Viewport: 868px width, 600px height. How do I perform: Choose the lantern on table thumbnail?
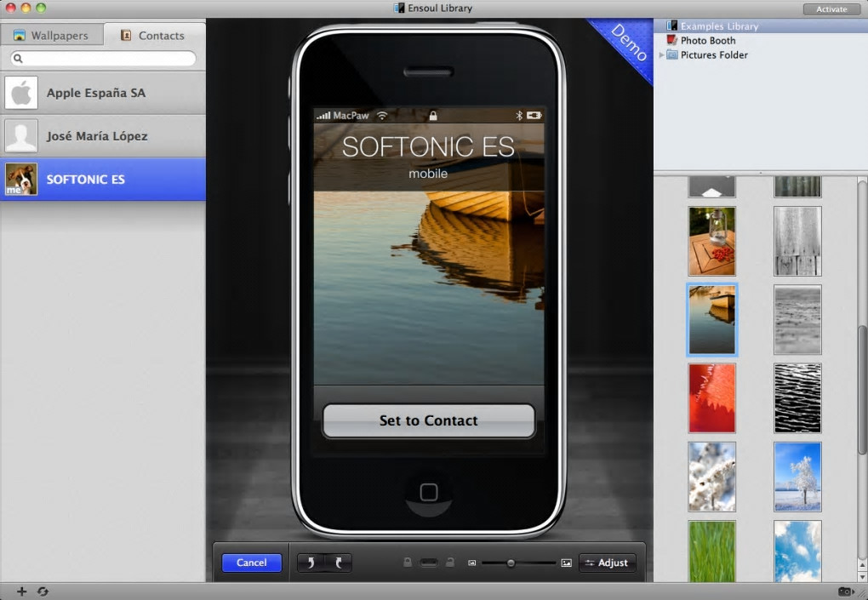(712, 241)
